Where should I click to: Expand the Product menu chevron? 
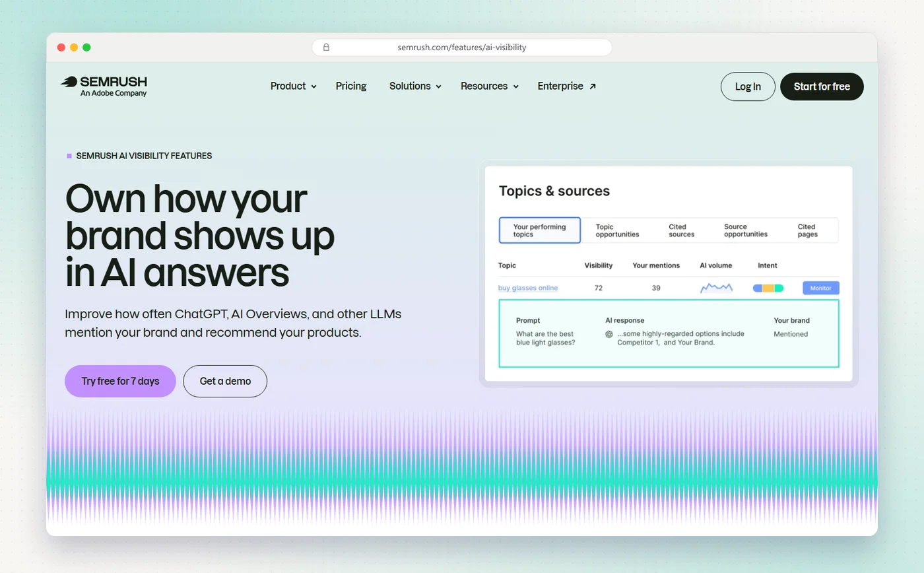point(313,86)
